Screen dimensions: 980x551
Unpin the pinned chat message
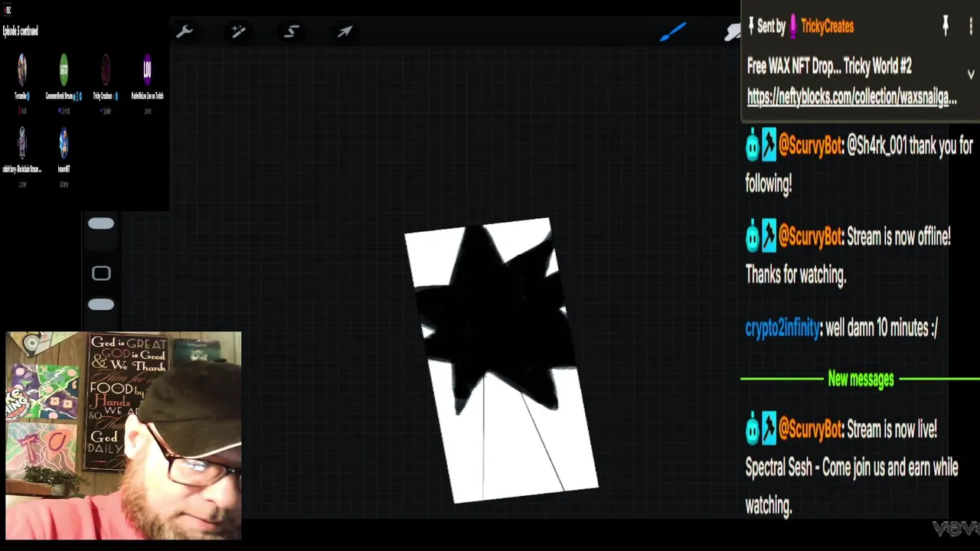coord(946,26)
